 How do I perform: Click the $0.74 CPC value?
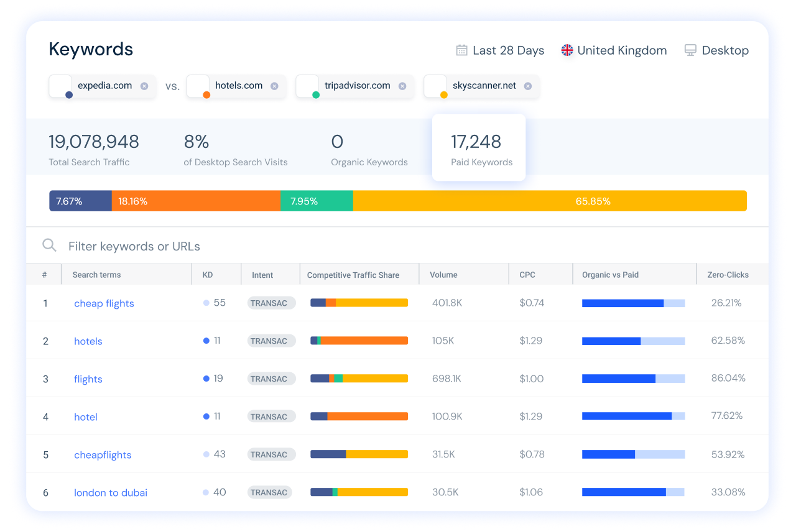click(x=532, y=303)
